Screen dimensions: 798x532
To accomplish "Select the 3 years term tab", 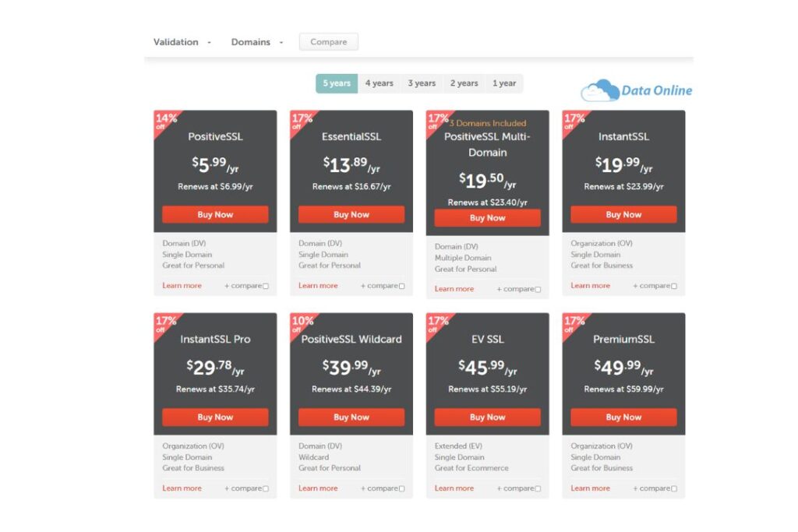I will 422,83.
